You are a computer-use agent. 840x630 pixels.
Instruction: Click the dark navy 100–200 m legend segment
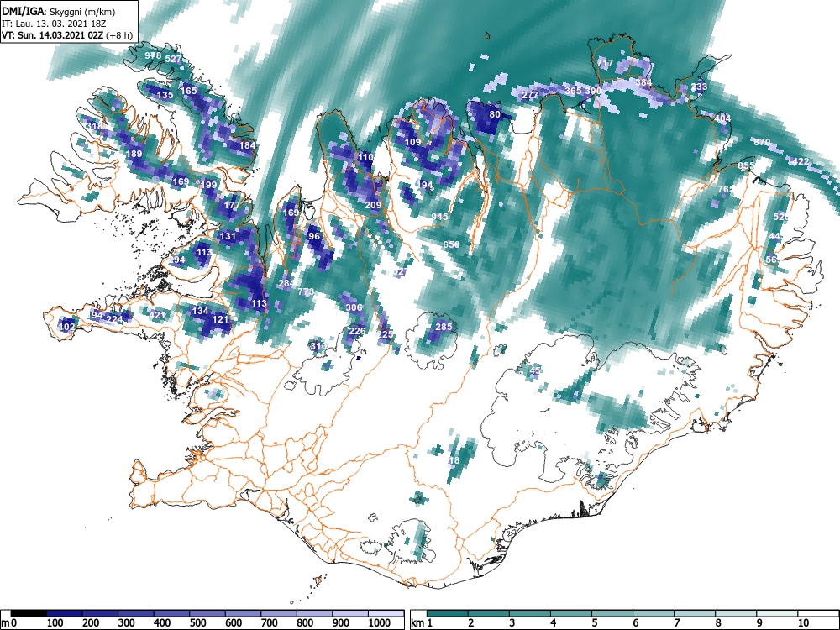point(65,613)
